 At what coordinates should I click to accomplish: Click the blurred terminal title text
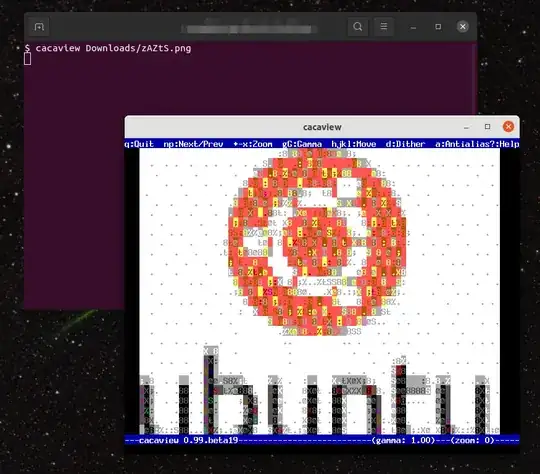point(249,29)
